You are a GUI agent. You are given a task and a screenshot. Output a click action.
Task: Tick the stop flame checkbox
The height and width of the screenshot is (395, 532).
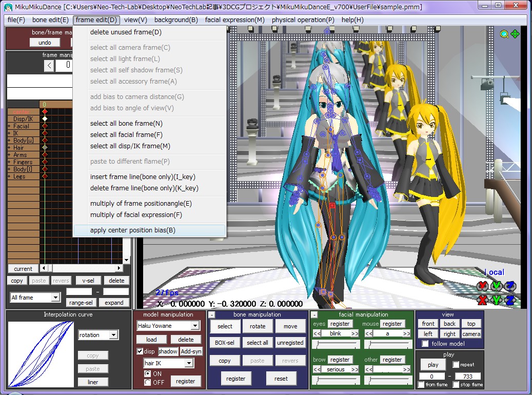coord(456,384)
